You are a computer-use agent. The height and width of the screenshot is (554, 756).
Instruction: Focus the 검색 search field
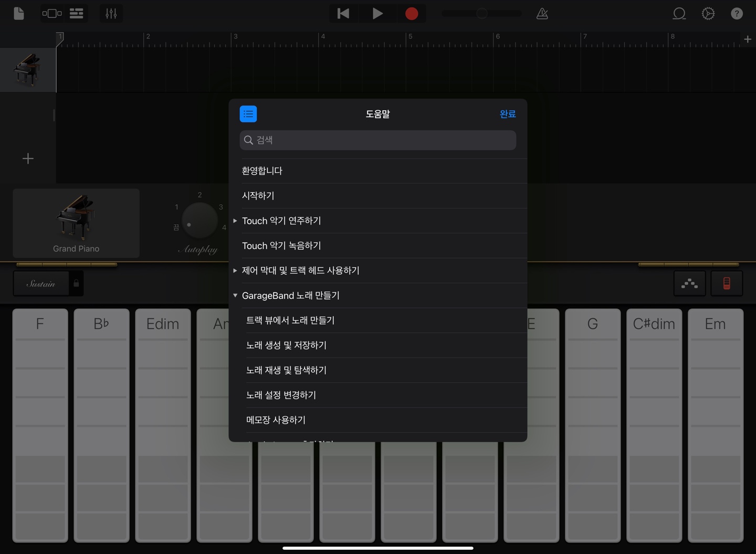coord(378,140)
